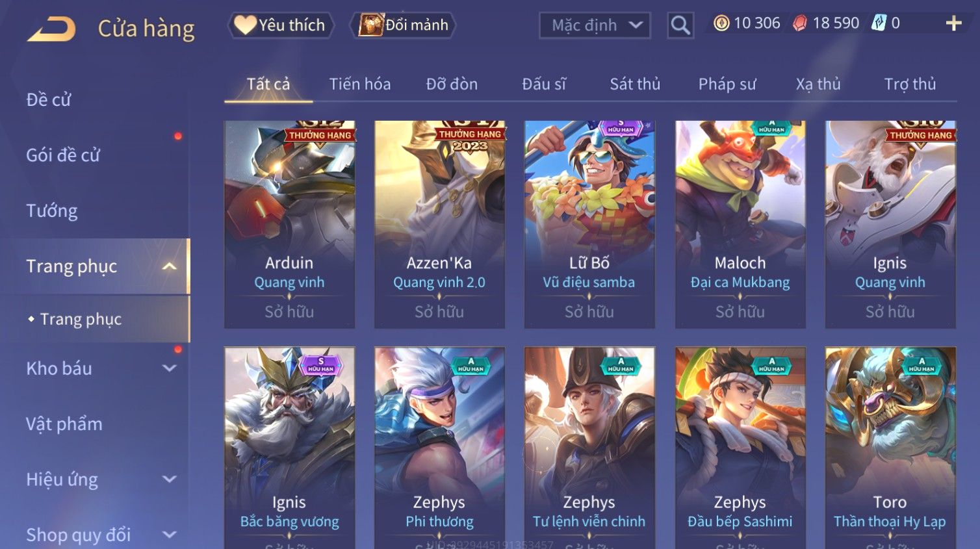Expand the Shop quy đổi section
980x549 pixels.
[169, 535]
